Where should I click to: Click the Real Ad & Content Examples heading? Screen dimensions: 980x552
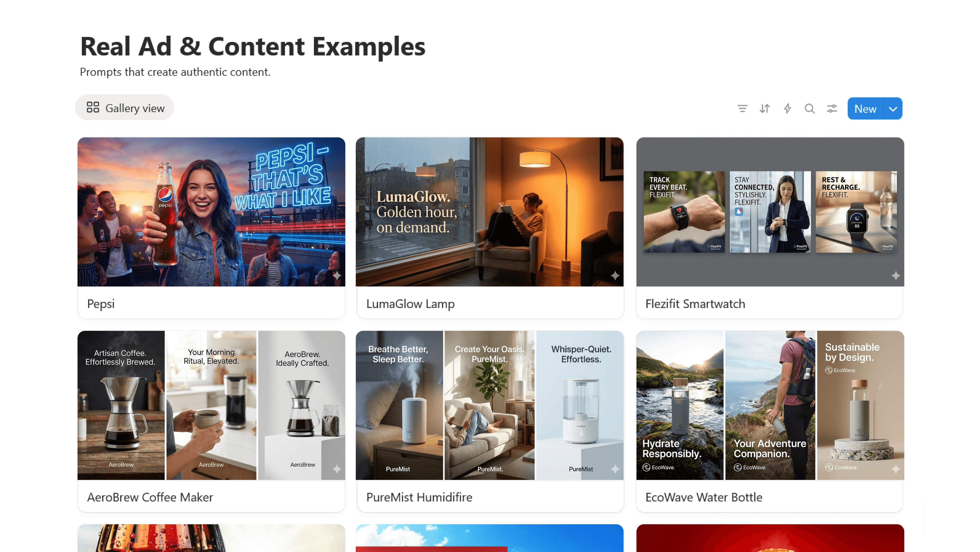tap(253, 46)
